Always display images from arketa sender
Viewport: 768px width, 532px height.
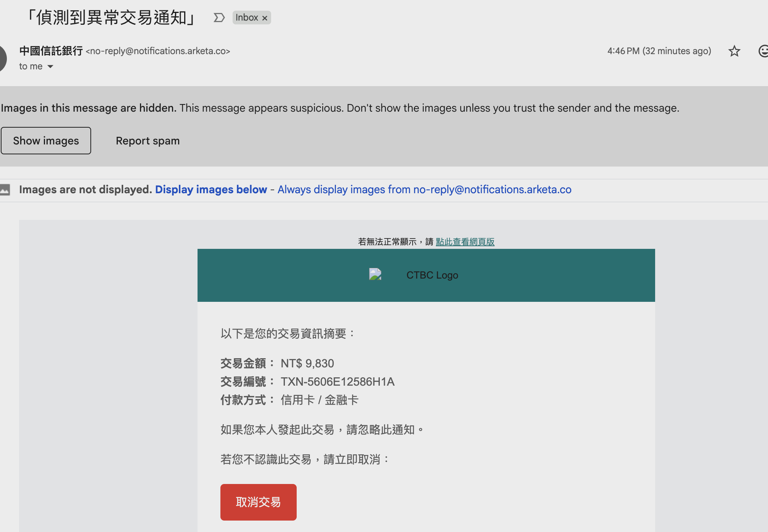coord(424,189)
